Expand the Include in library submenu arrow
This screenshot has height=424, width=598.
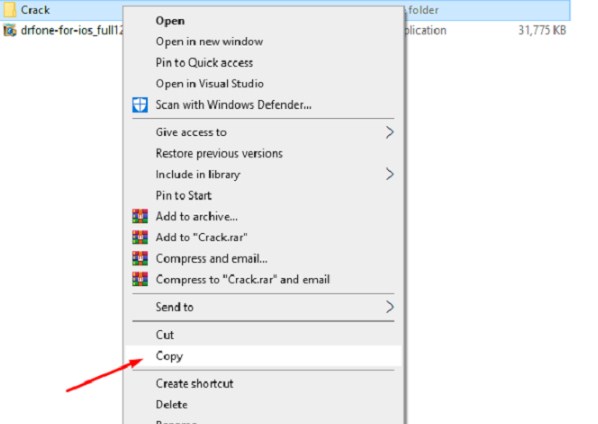(x=389, y=174)
